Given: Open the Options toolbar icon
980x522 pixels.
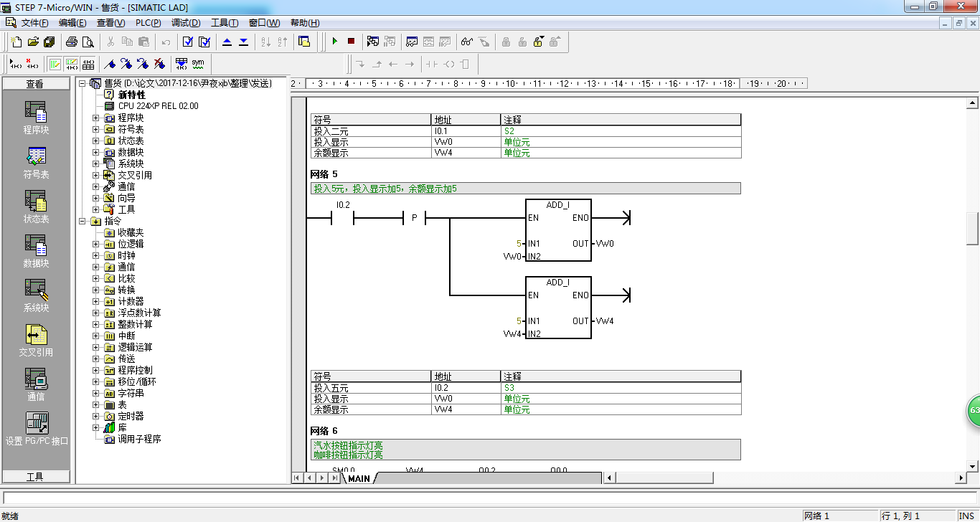Looking at the screenshot, I should point(304,42).
